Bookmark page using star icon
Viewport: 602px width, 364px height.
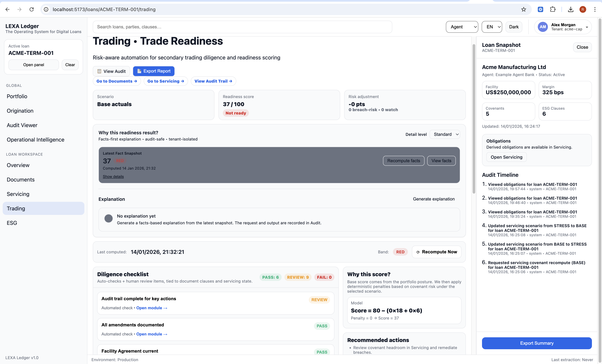[523, 9]
